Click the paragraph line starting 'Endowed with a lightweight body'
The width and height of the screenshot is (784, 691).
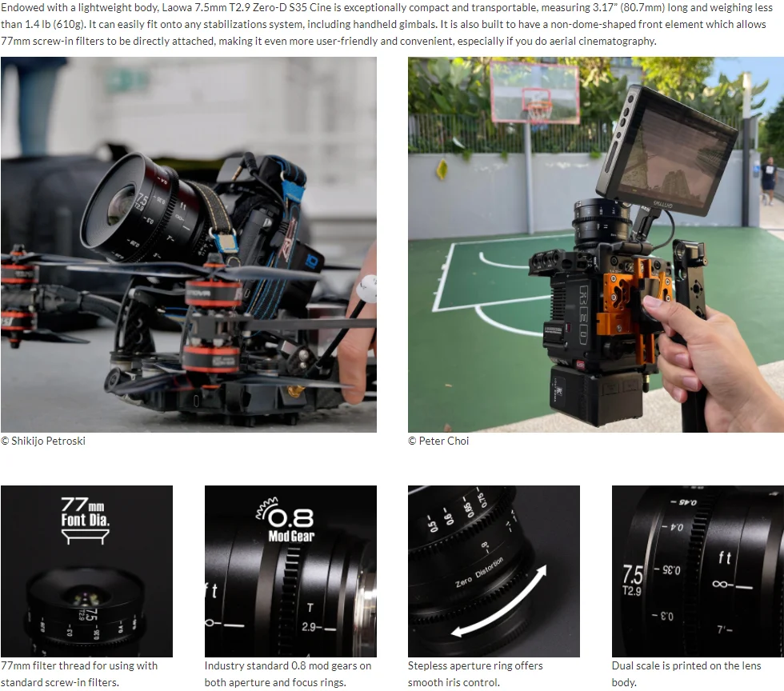coord(386,8)
